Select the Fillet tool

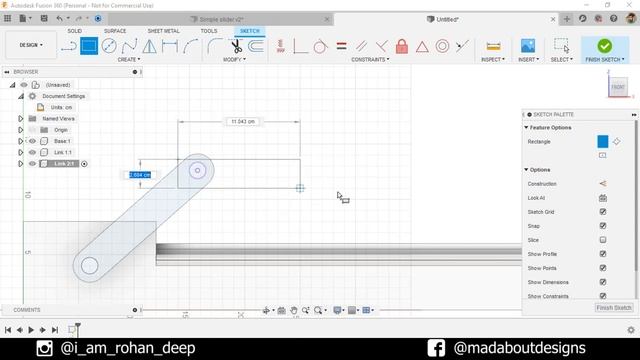pos(215,46)
